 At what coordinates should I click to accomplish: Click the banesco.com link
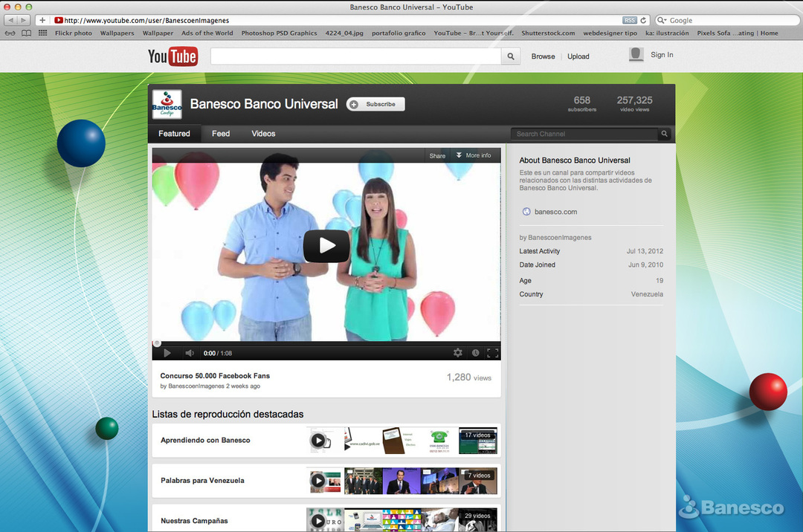(x=556, y=211)
